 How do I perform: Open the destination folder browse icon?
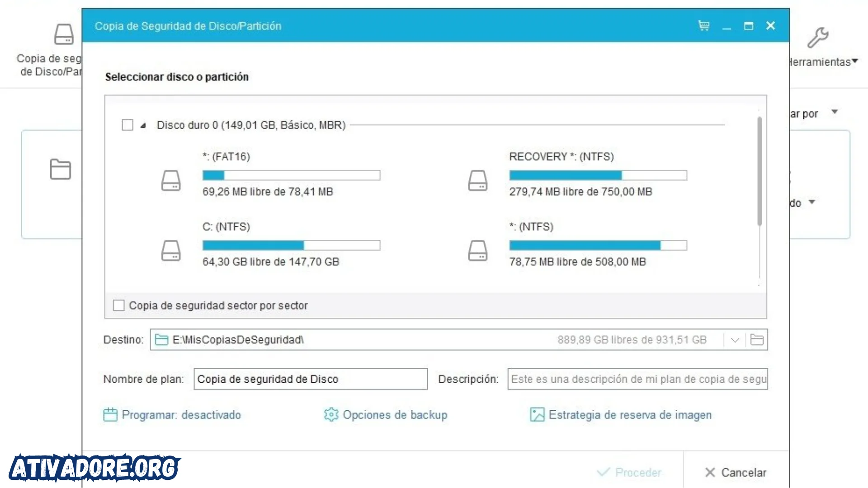(x=757, y=339)
